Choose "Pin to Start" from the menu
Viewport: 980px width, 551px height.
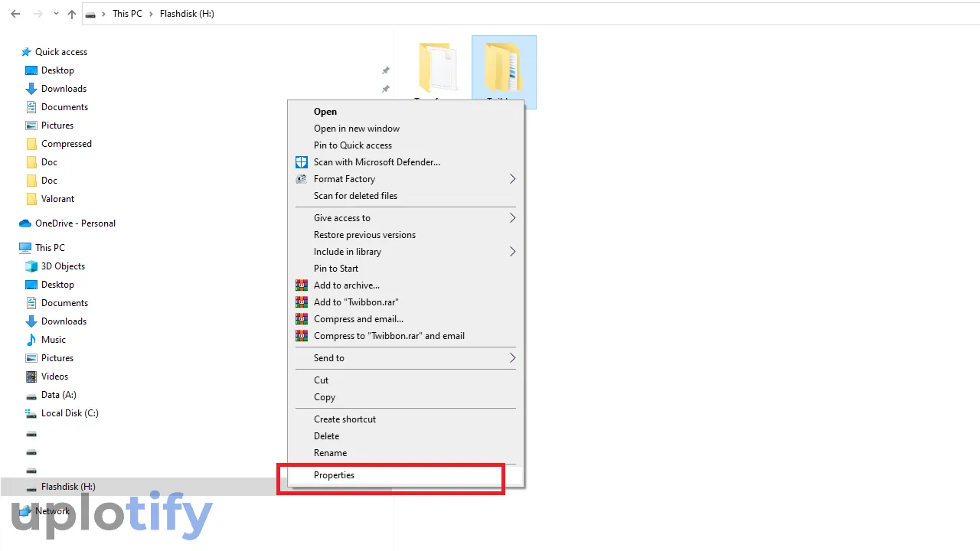point(336,269)
